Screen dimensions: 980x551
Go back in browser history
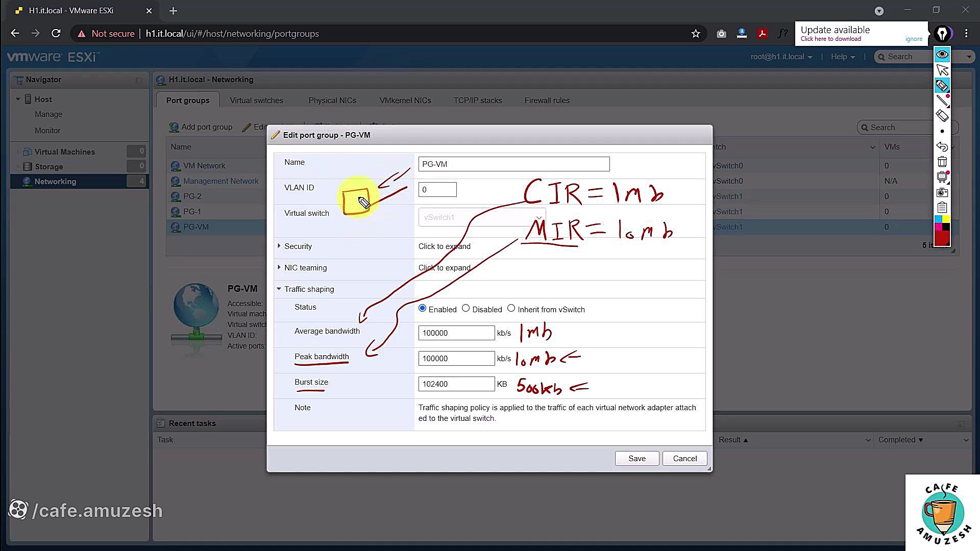tap(15, 34)
